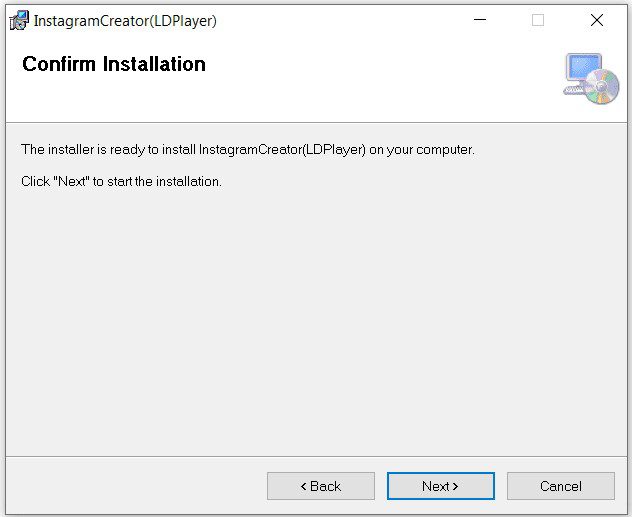Click the left chevron on Back

(304, 486)
